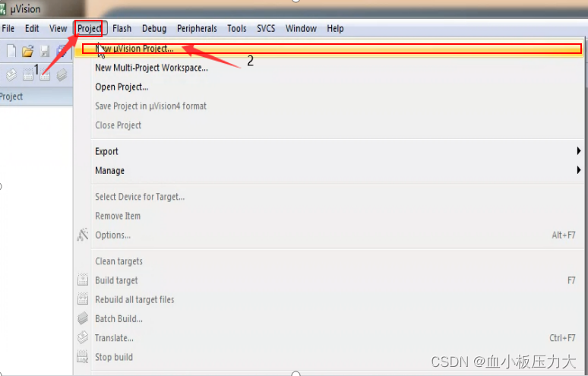Click the Options icon in menu
588x376 pixels.
click(83, 235)
